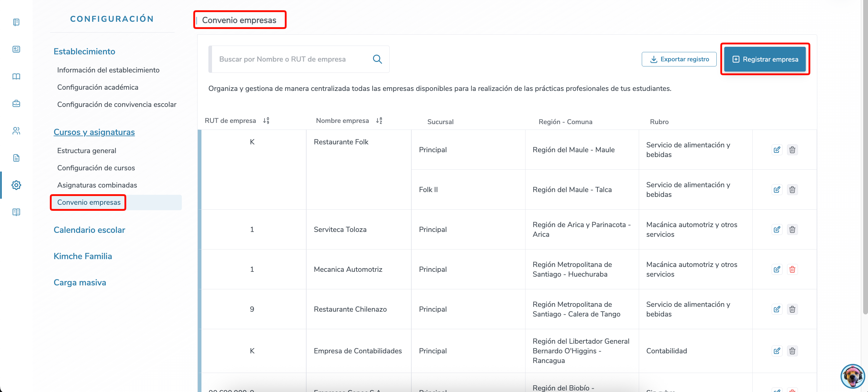Image resolution: width=868 pixels, height=392 pixels.
Task: Open Calendario escolar section
Action: click(x=89, y=230)
